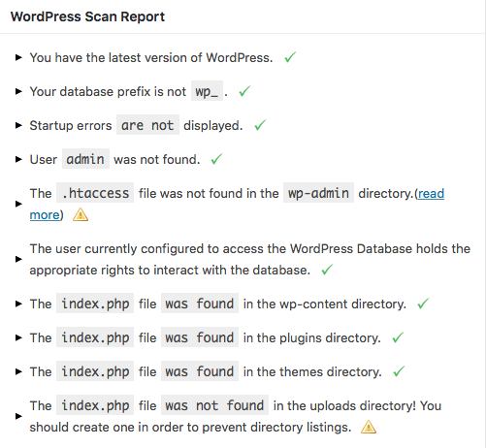Click the warning triangle for .htaccess item
Image resolution: width=486 pixels, height=448 pixels.
[81, 214]
